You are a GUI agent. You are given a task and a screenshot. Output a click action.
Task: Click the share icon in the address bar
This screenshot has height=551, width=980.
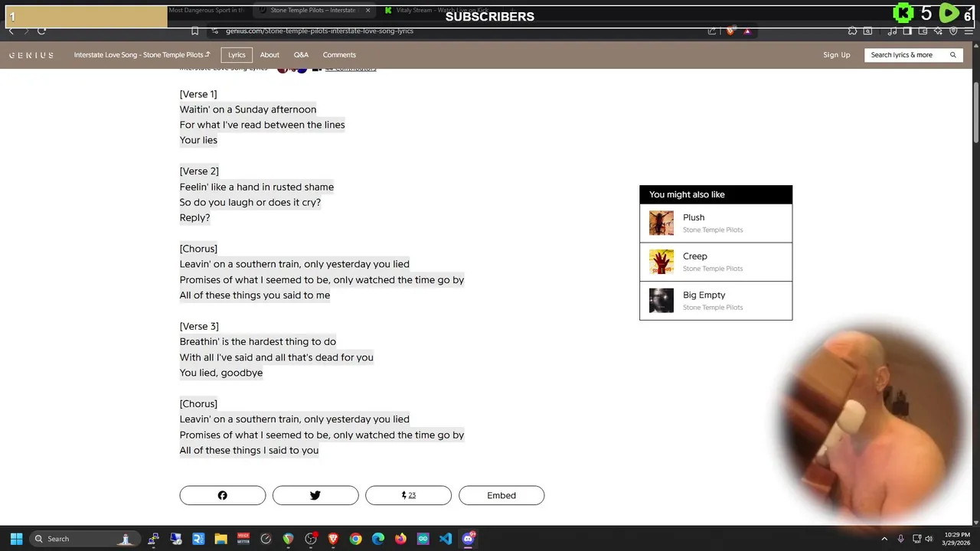coord(712,31)
